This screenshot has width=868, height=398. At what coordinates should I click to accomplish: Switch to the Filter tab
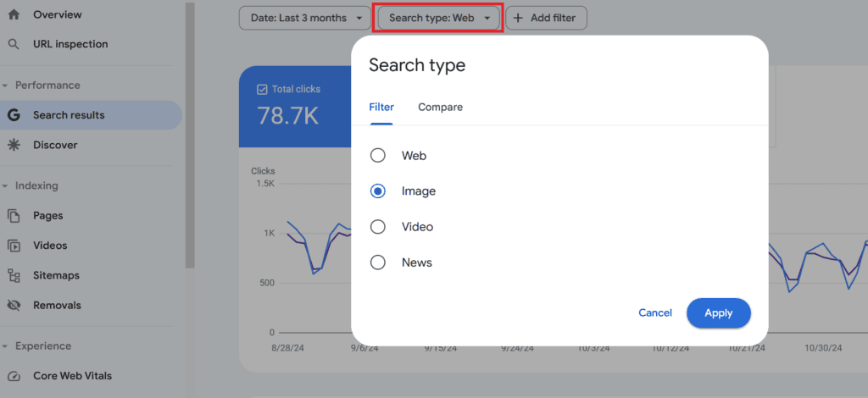point(381,108)
